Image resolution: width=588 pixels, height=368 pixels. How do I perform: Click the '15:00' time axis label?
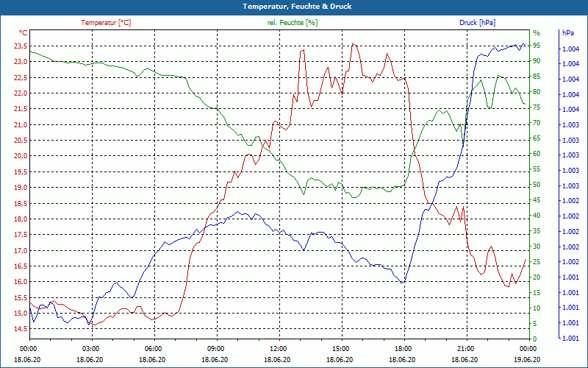[342, 348]
